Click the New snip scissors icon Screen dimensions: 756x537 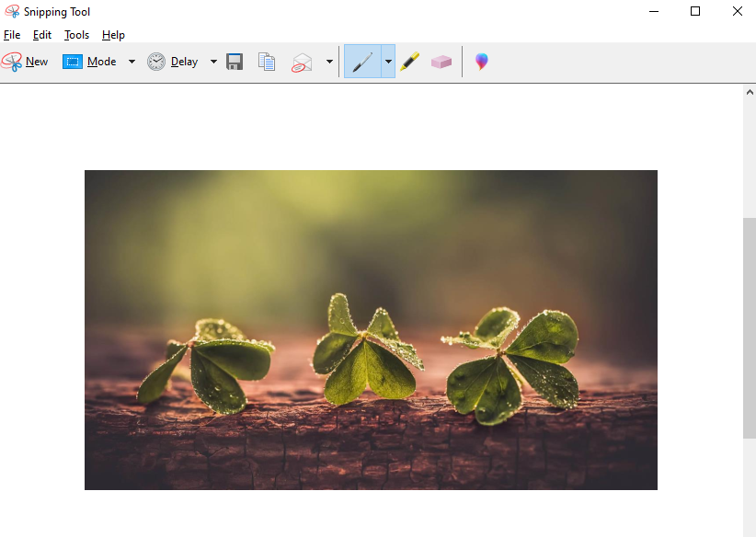[x=12, y=62]
